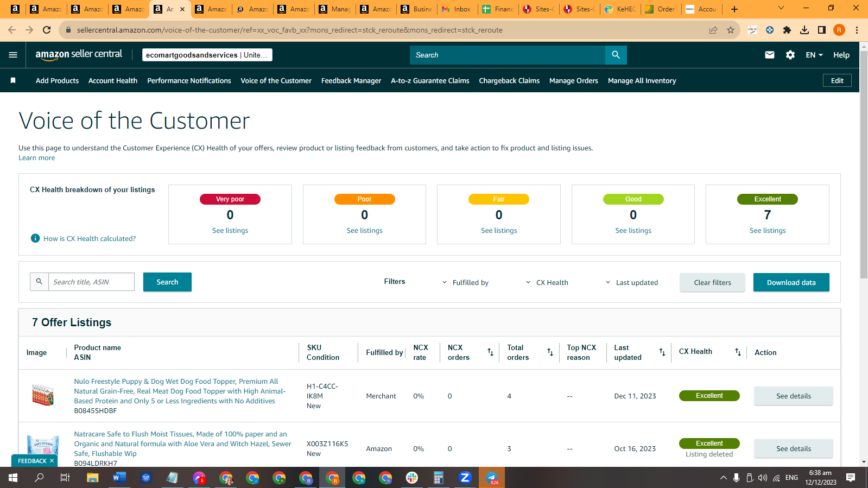Viewport: 868px width, 488px height.
Task: Click the search magnifier button in header
Action: [x=616, y=55]
